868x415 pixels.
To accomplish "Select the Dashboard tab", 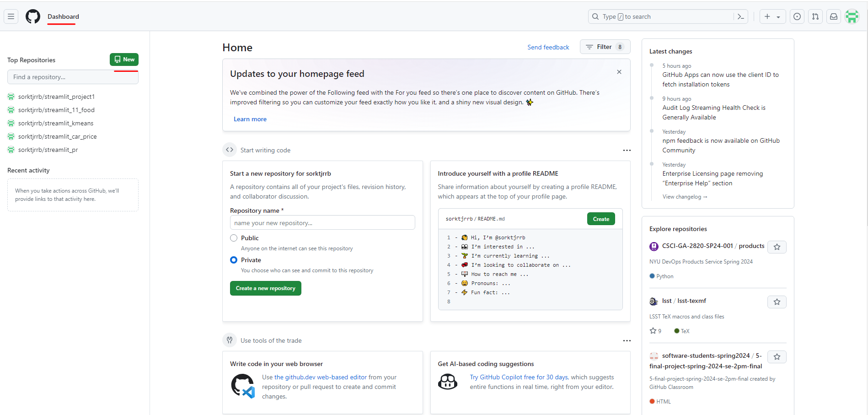I will 63,16.
